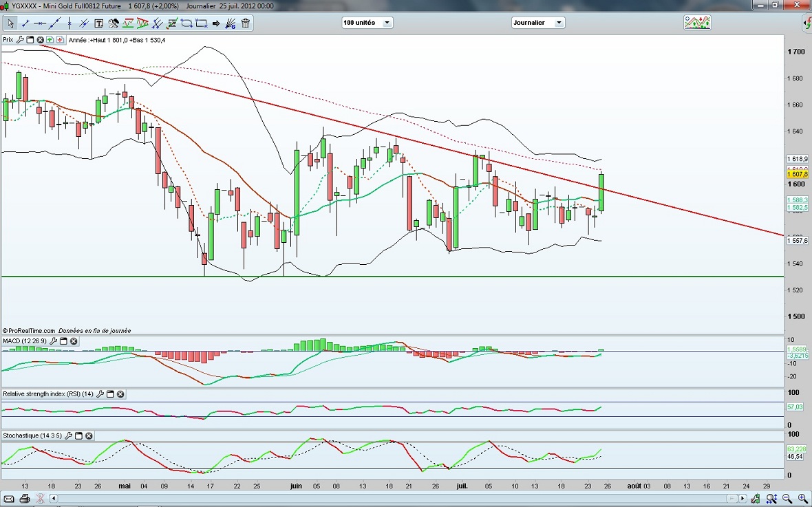The width and height of the screenshot is (812, 507).
Task: Close the Stochastique indicator panel
Action: pyautogui.click(x=89, y=435)
